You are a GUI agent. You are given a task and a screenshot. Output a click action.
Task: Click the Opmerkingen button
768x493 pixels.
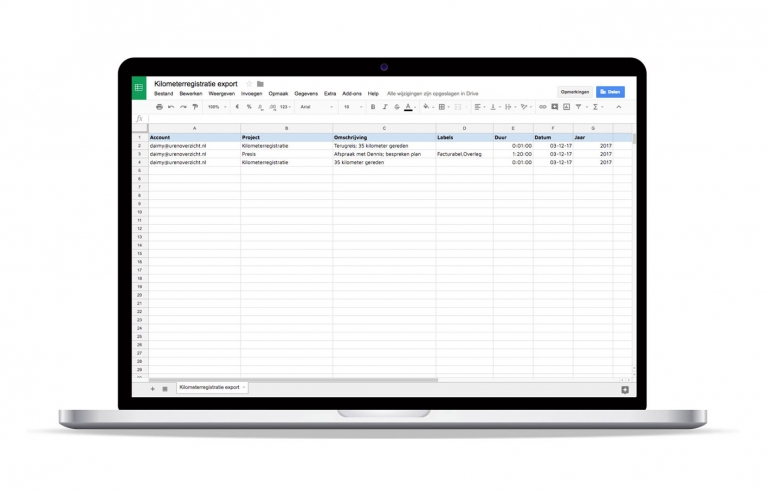(575, 92)
